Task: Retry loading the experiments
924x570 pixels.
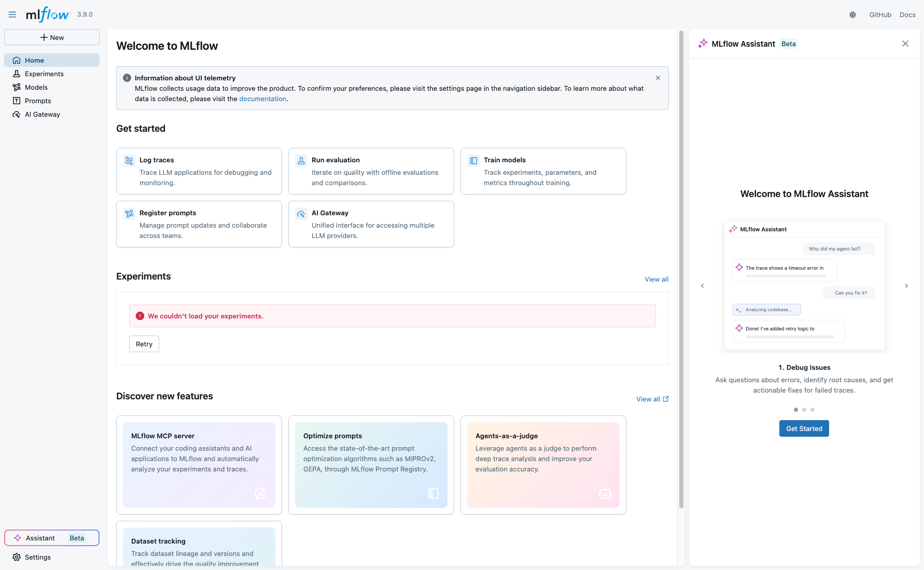Action: 144,344
